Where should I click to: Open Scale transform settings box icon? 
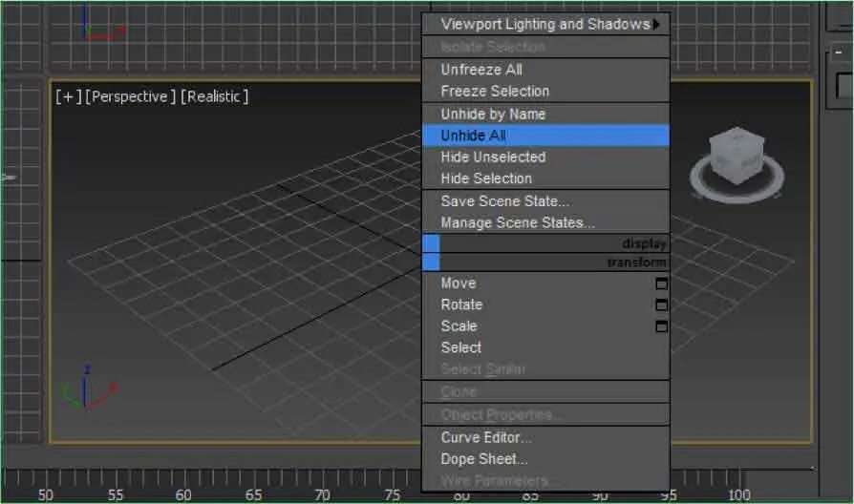(x=661, y=326)
